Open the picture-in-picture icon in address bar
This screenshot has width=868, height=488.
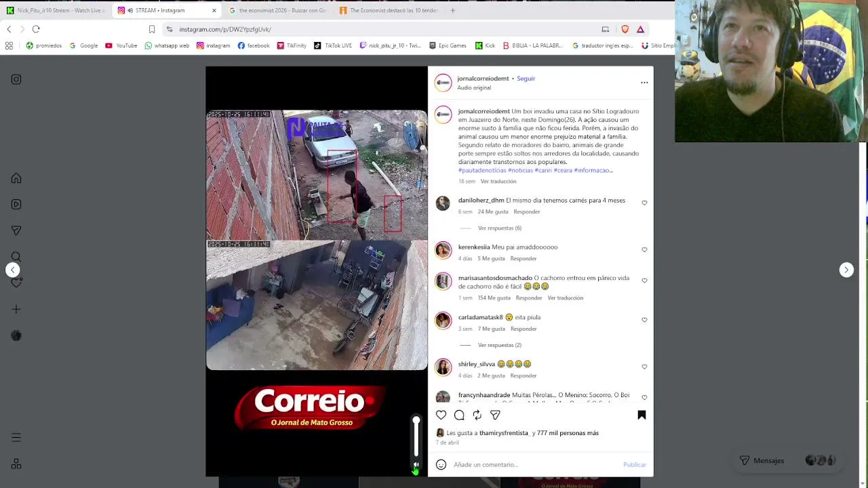pyautogui.click(x=605, y=29)
